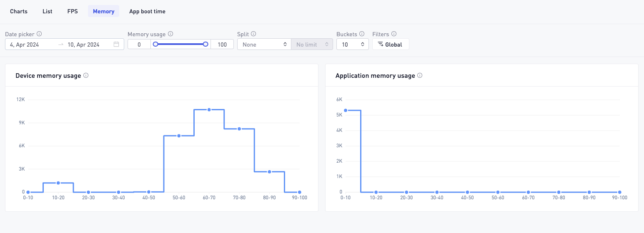Click the memory usage slider track middle
The width and height of the screenshot is (644, 233).
(180, 44)
